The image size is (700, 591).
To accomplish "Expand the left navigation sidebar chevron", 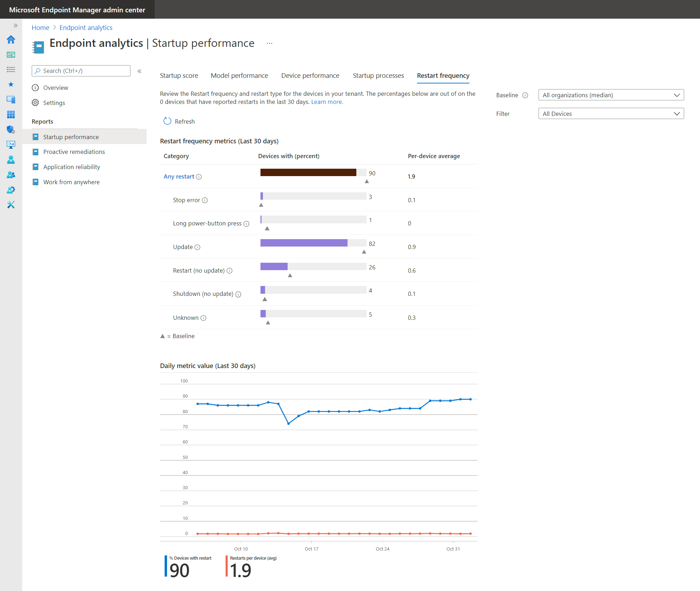I will [x=15, y=25].
